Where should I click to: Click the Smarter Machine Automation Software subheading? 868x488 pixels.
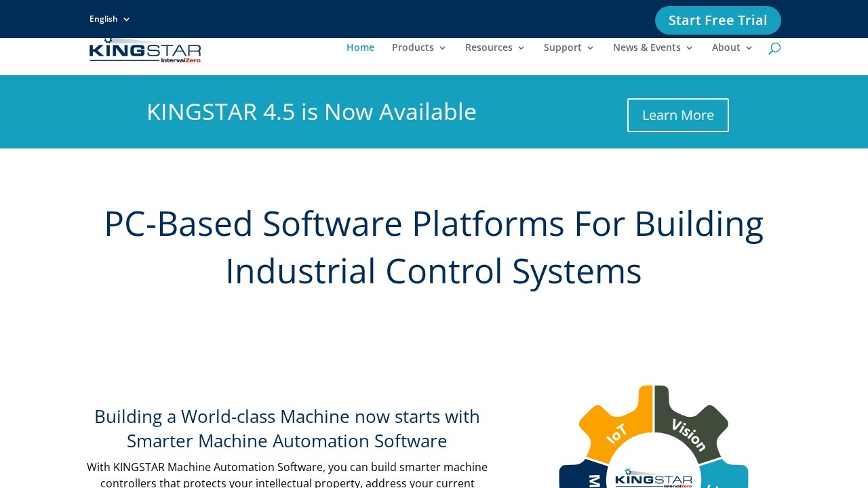coord(287,428)
